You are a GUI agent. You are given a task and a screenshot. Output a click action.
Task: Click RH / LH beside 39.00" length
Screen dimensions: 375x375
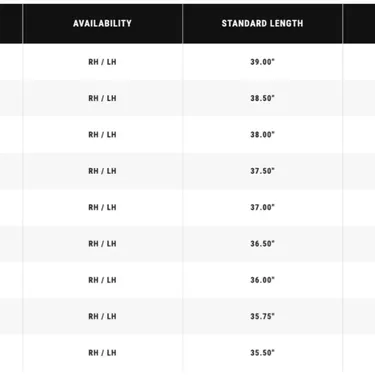pos(102,62)
